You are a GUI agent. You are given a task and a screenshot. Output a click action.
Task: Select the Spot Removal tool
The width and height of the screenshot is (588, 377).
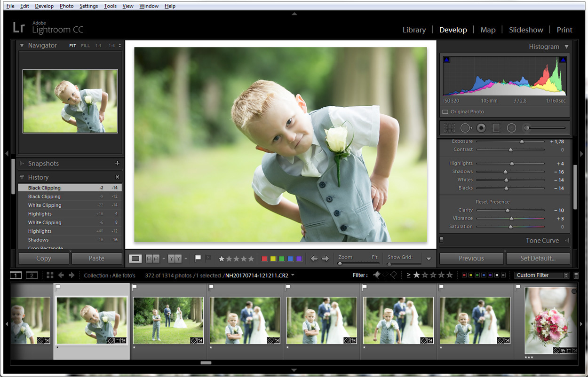(x=465, y=128)
